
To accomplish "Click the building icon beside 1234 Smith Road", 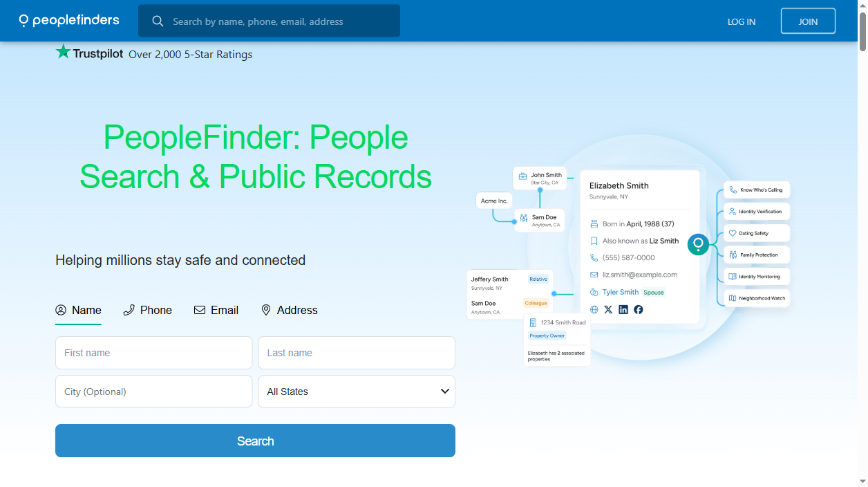I will (533, 323).
